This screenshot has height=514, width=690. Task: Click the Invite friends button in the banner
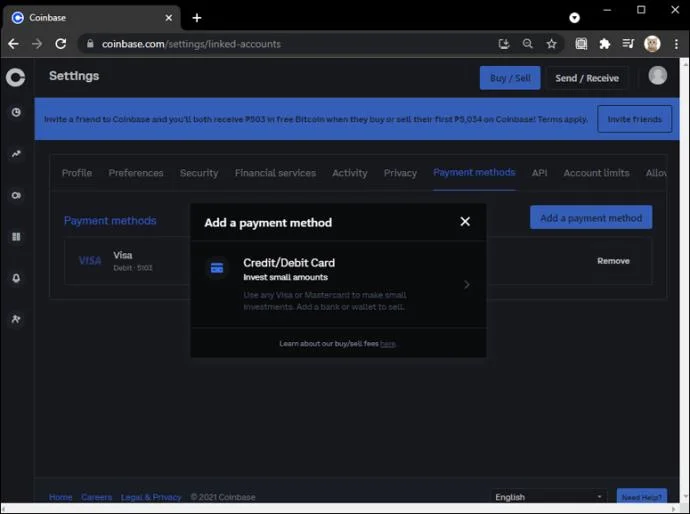point(635,119)
